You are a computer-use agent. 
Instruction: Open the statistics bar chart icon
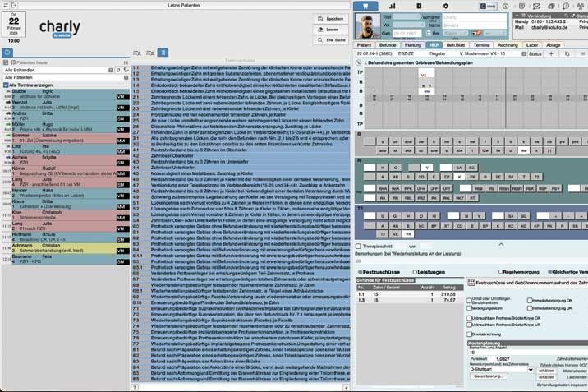coord(393,6)
